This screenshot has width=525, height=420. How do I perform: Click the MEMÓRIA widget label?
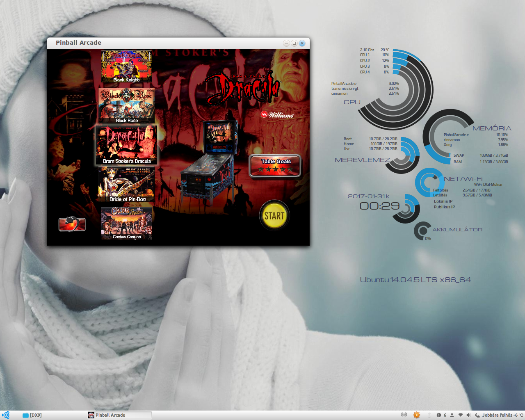pos(492,128)
